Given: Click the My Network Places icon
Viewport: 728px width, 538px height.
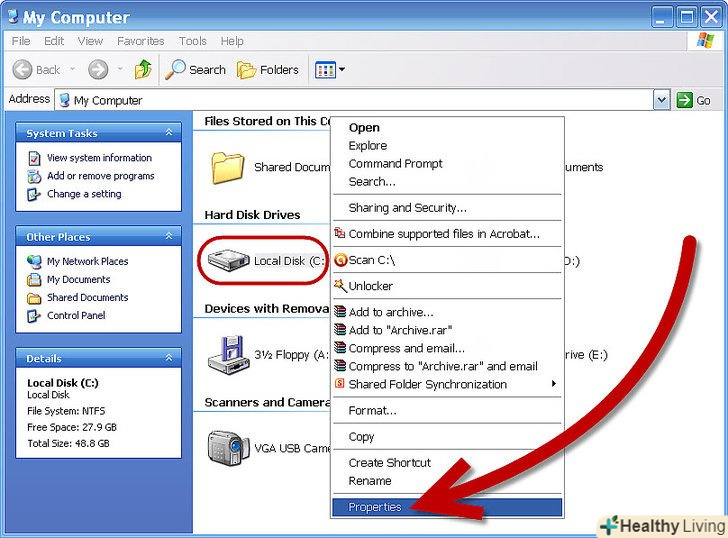Looking at the screenshot, I should click(x=34, y=262).
